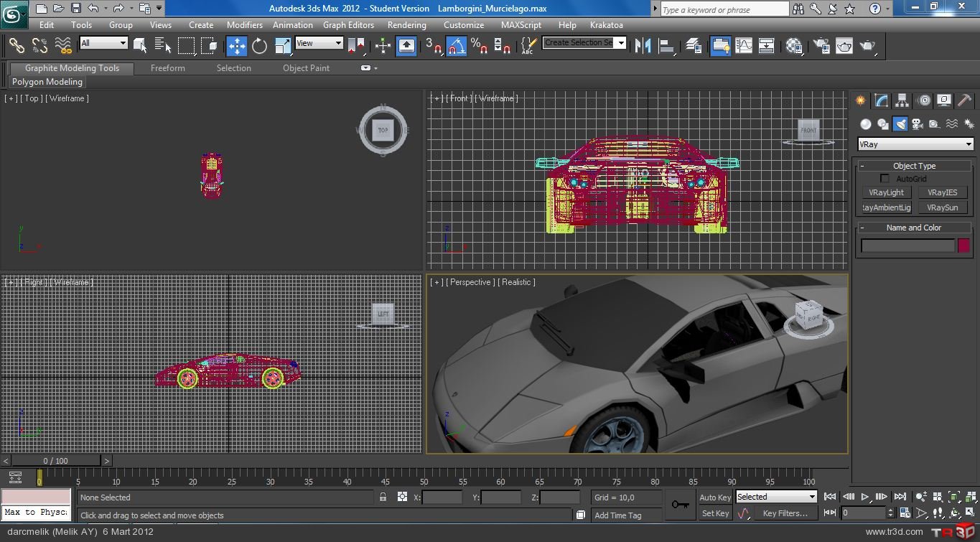
Task: Click the Select by Name icon
Action: coord(162,46)
